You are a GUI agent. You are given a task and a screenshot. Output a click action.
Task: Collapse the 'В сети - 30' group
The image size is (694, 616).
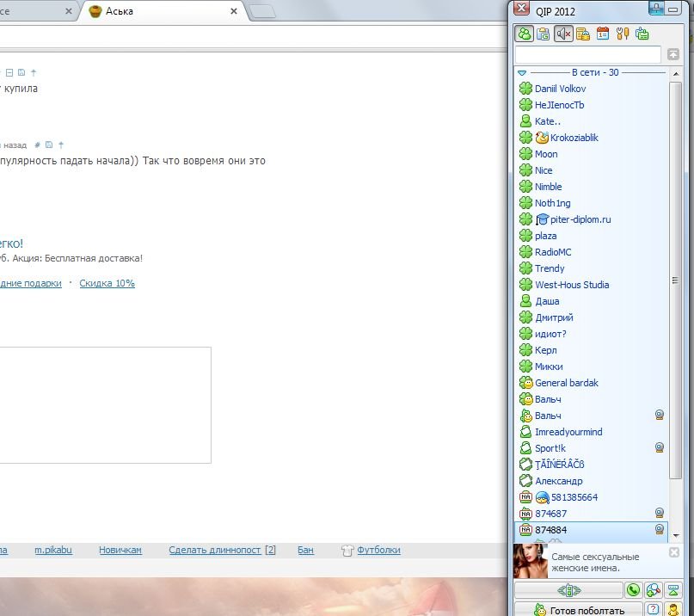tap(522, 73)
